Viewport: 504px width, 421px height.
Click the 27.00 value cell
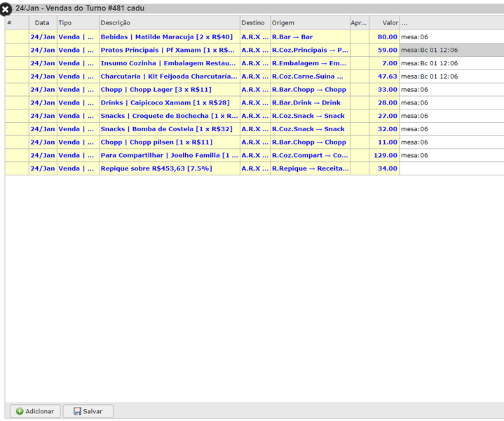[x=384, y=116]
